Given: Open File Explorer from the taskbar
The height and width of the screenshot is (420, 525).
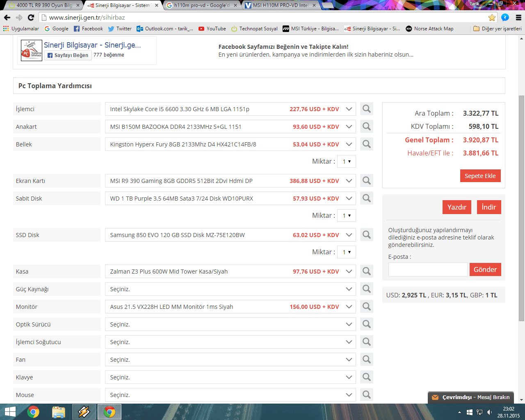Looking at the screenshot, I should [59, 412].
